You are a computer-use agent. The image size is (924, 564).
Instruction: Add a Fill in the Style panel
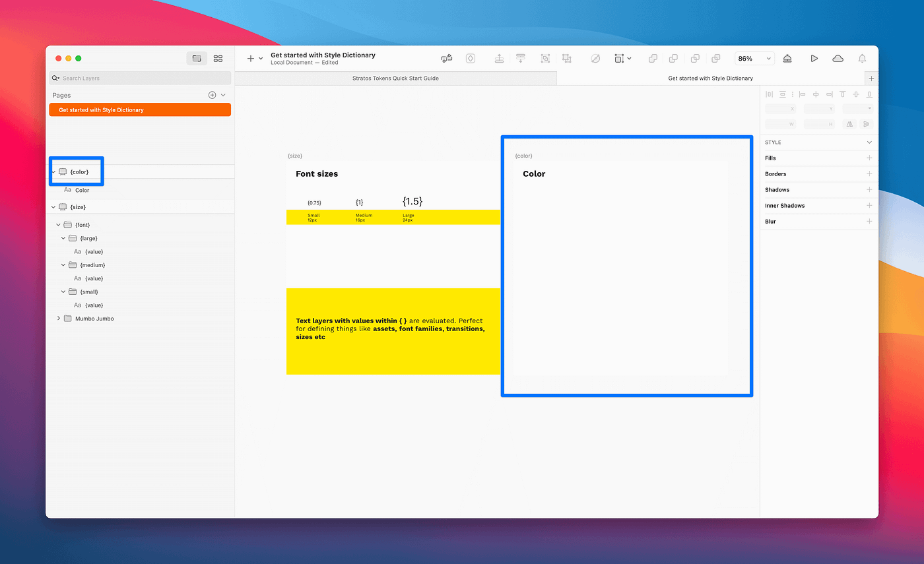coord(869,158)
